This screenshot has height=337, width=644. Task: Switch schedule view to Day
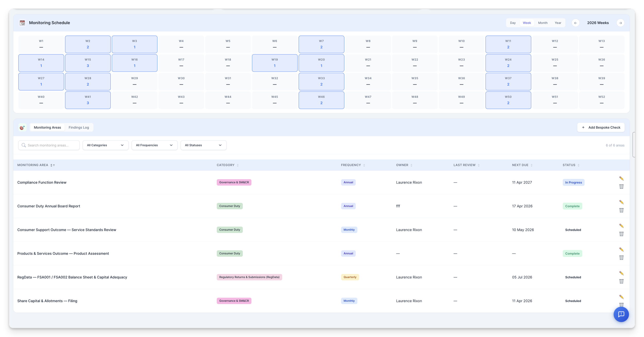[513, 23]
